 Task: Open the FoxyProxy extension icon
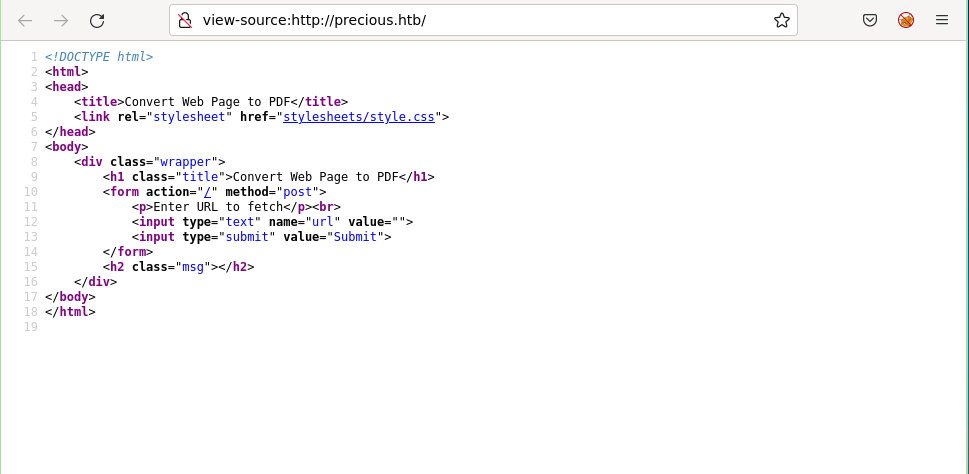[x=906, y=20]
